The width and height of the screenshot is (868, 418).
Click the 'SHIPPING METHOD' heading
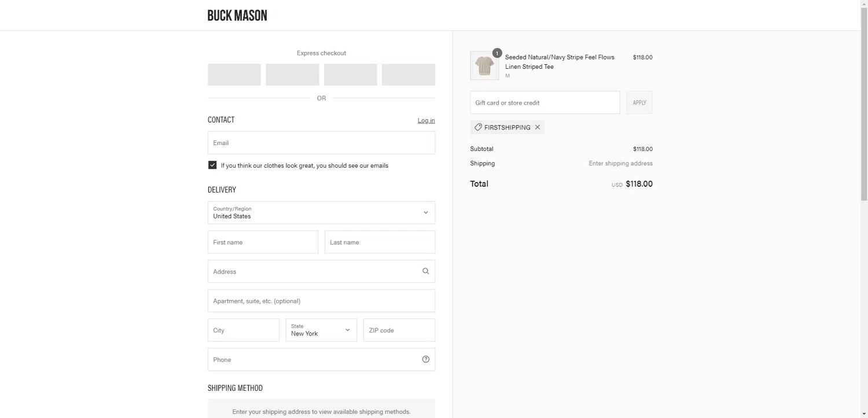[x=235, y=388]
